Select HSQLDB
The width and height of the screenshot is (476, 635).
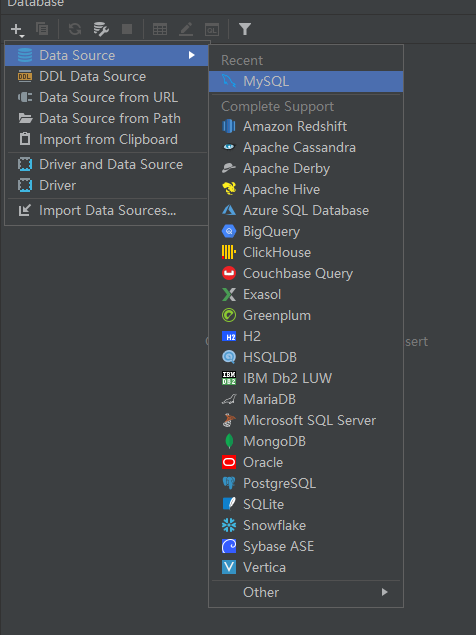pos(306,358)
